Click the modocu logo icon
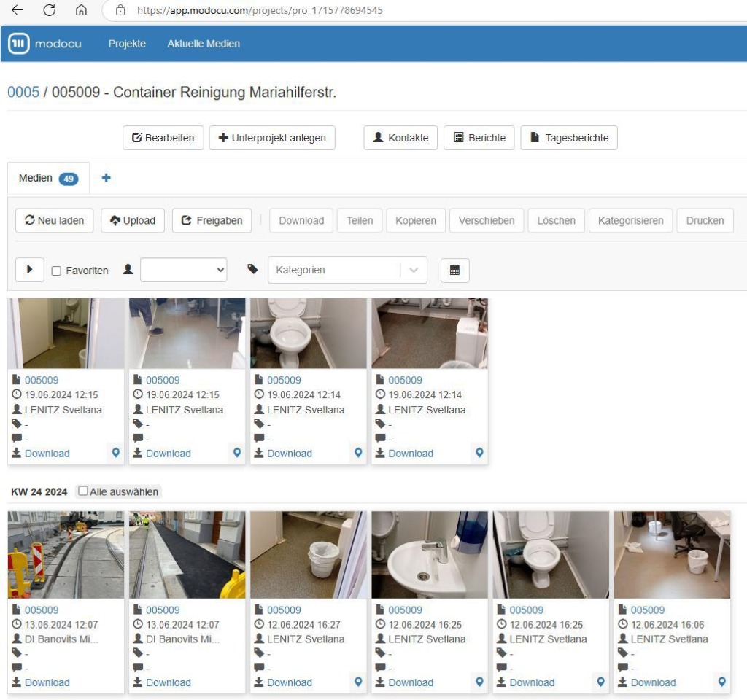 point(19,44)
